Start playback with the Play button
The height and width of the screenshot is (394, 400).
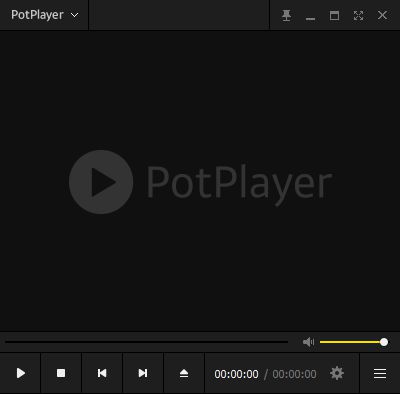tap(20, 373)
